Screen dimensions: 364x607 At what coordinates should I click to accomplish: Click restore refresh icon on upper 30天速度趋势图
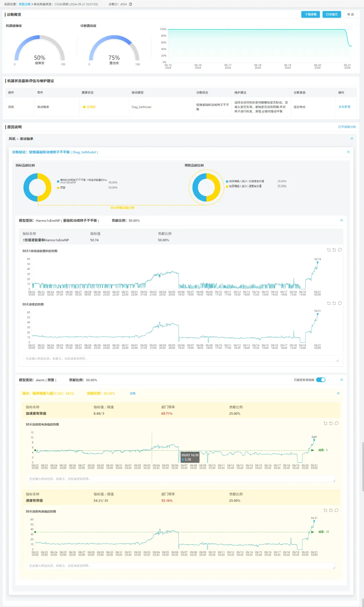[x=340, y=303]
